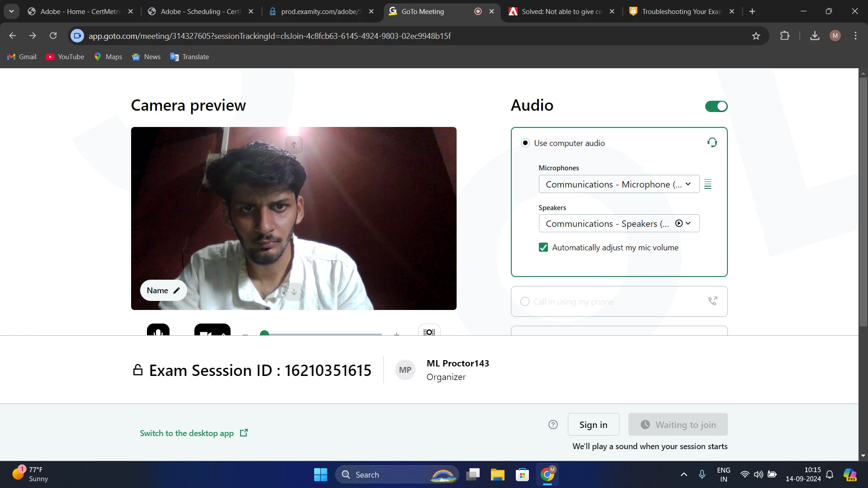Play speaker test sound icon
Image resolution: width=868 pixels, height=488 pixels.
[x=679, y=223]
